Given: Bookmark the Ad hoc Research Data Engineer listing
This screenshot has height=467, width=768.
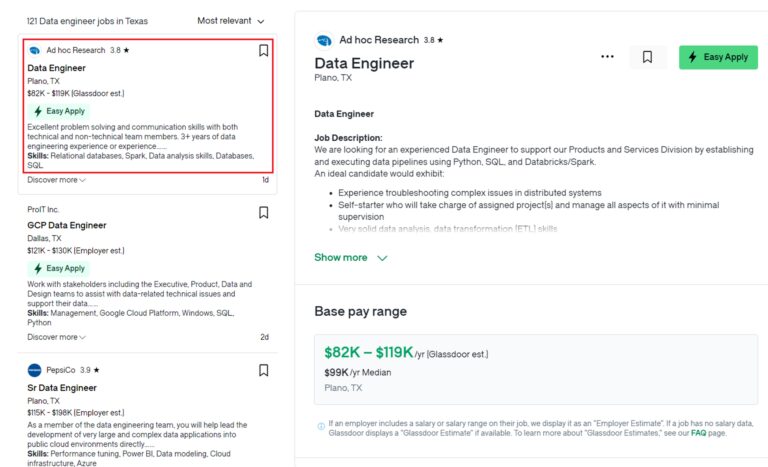Looking at the screenshot, I should (x=264, y=51).
